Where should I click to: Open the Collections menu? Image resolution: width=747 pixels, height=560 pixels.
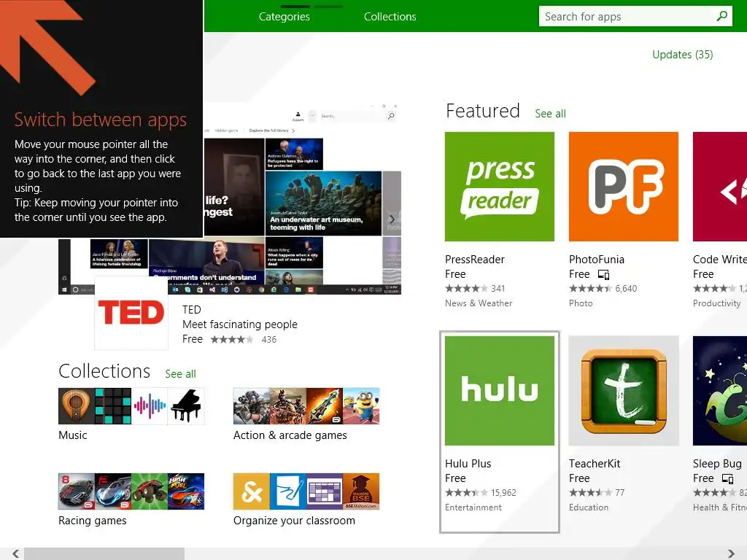[390, 17]
